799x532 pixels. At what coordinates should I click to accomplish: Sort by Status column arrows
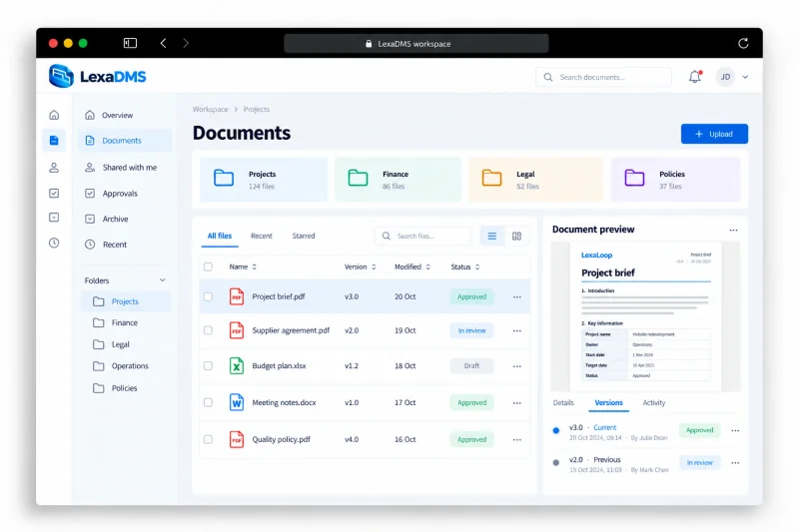pos(477,266)
